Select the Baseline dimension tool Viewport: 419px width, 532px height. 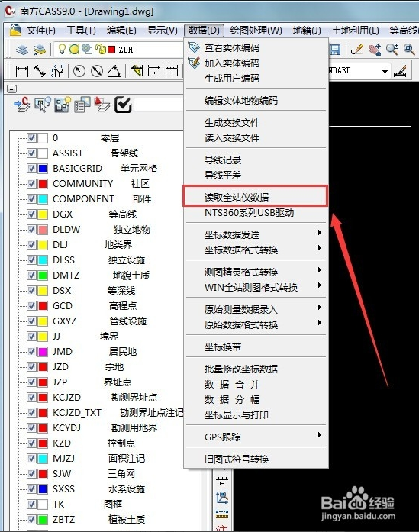(153, 71)
